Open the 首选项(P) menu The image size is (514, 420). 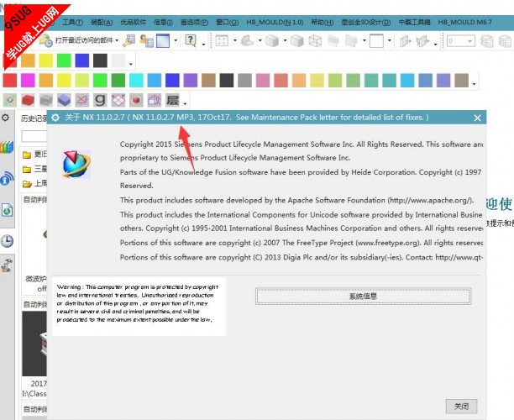(x=194, y=23)
